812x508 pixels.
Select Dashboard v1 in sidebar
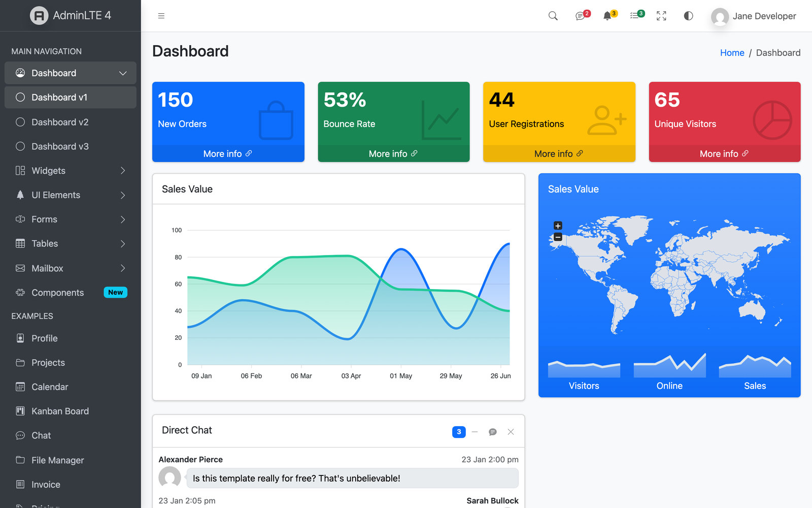(x=71, y=97)
